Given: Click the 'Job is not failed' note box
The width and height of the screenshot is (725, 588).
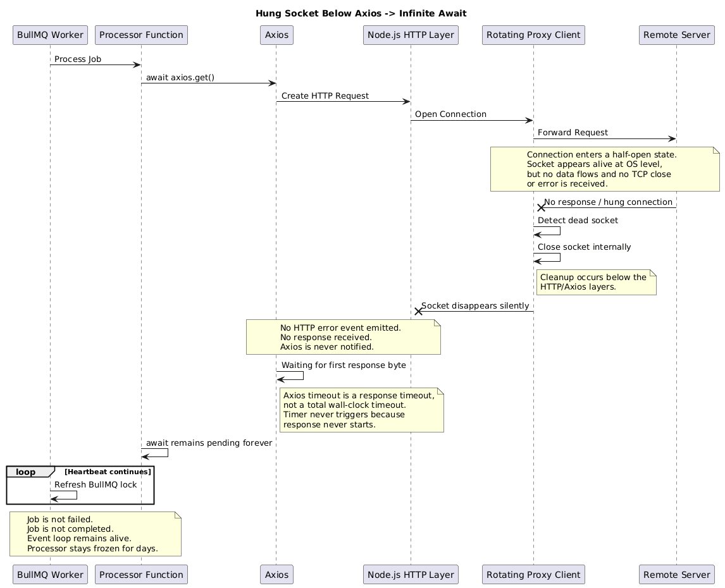Looking at the screenshot, I should point(96,534).
